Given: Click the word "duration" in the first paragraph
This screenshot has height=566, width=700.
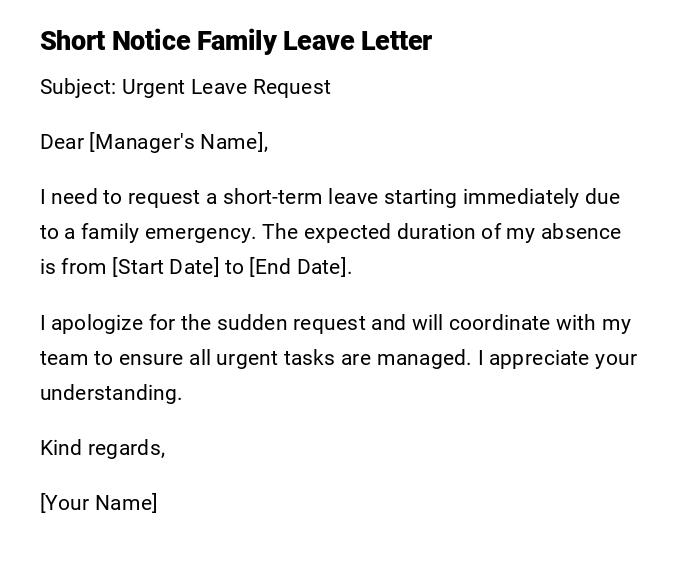Looking at the screenshot, I should point(437,232).
